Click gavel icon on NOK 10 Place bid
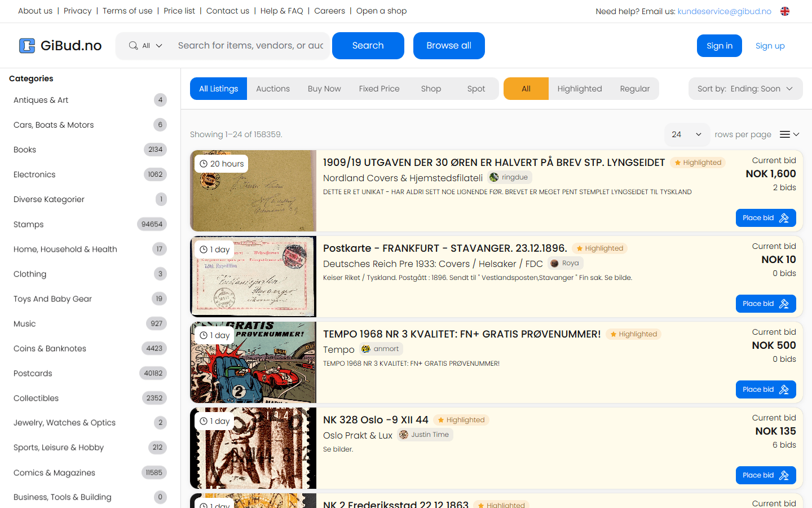 (784, 304)
